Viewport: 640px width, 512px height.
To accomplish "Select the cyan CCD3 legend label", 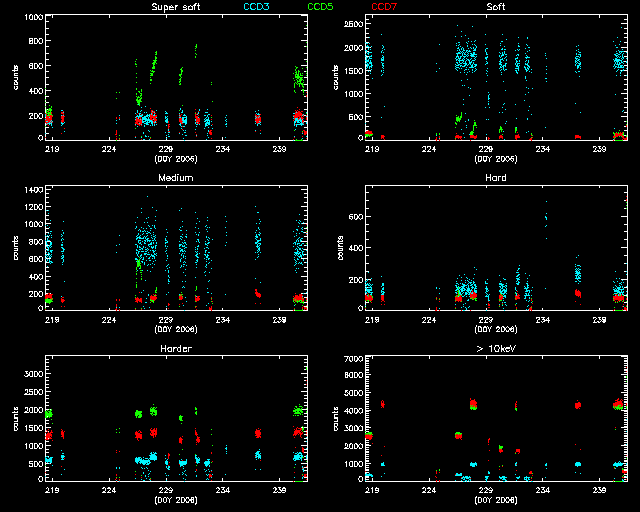I will tap(256, 7).
